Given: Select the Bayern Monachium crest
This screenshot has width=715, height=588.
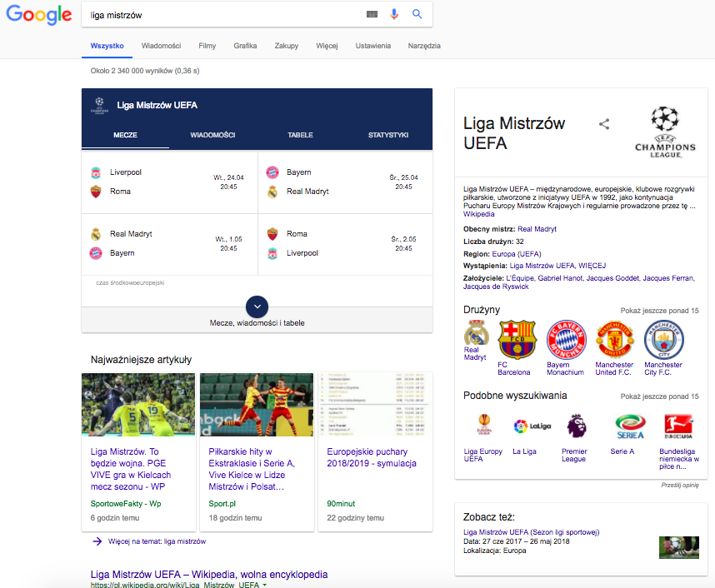Looking at the screenshot, I should pos(566,340).
